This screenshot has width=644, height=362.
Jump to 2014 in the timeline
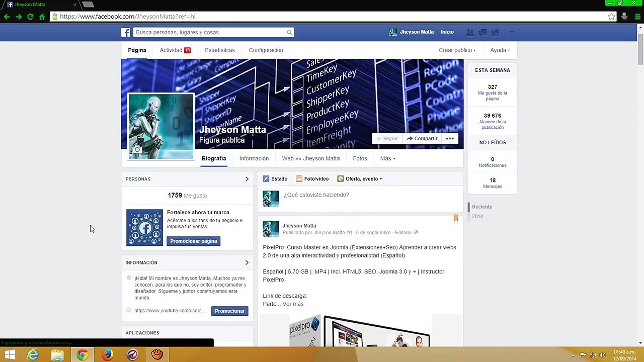tap(477, 217)
